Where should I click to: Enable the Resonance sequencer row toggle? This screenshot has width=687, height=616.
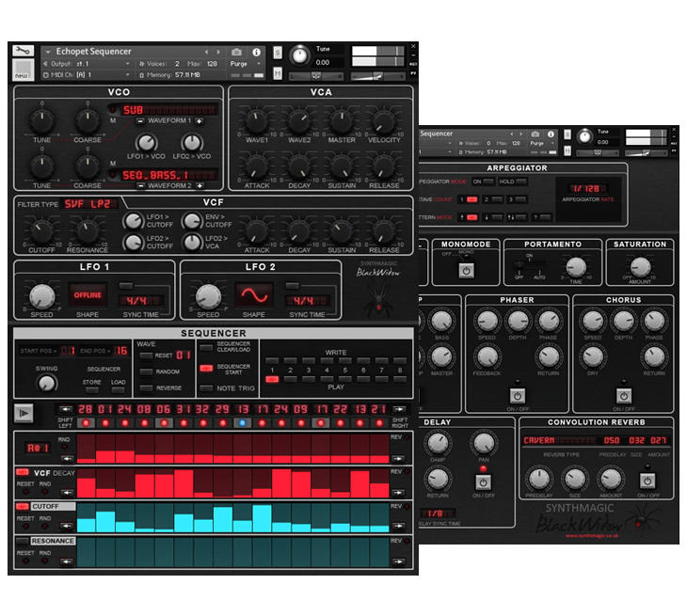click(x=23, y=541)
